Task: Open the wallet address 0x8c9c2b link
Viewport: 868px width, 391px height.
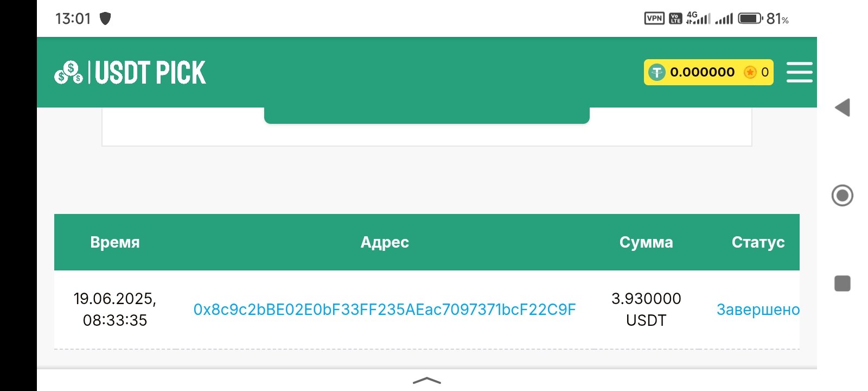Action: tap(385, 310)
